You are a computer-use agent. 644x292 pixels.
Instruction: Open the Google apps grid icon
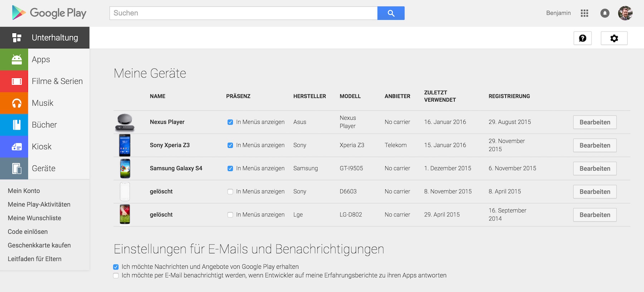585,13
